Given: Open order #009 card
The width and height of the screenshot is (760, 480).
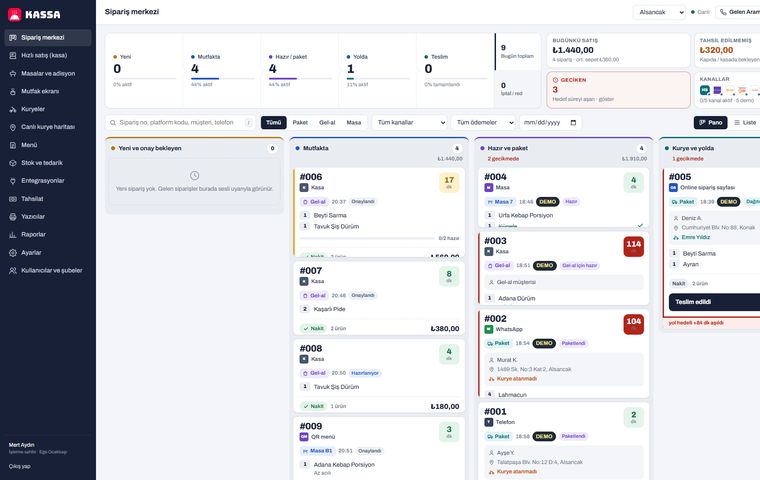Looking at the screenshot, I should click(x=379, y=448).
